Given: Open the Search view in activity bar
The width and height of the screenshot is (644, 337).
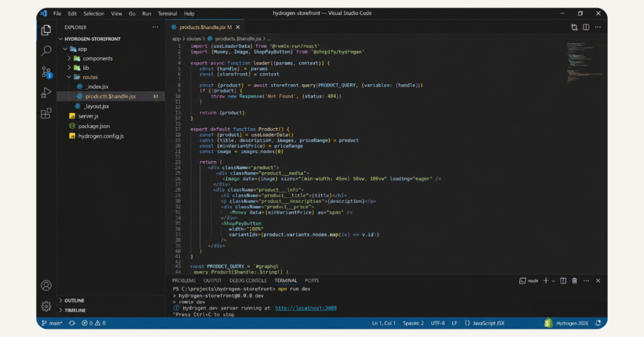Looking at the screenshot, I should 46,51.
